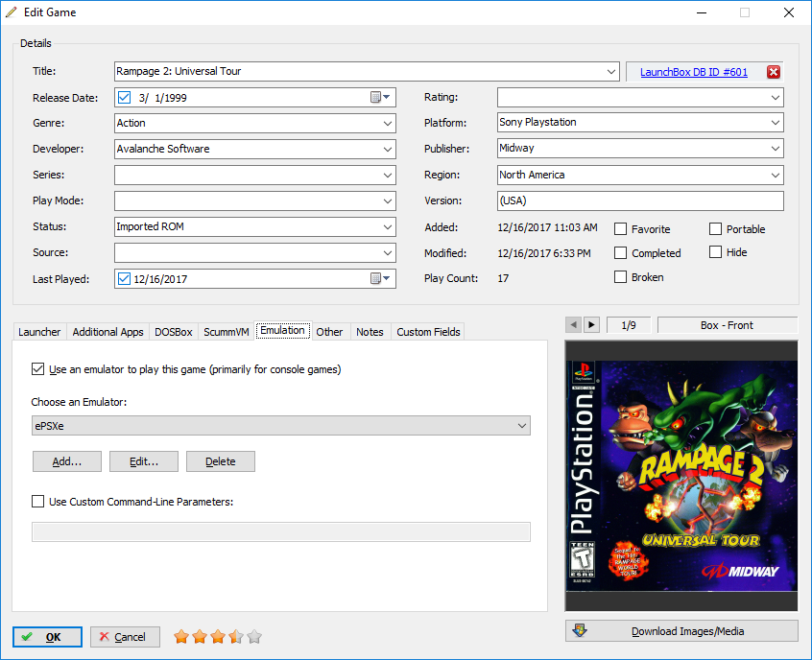Screen dimensions: 812x660
Task: Click the custom command-line parameters field
Action: [x=280, y=531]
